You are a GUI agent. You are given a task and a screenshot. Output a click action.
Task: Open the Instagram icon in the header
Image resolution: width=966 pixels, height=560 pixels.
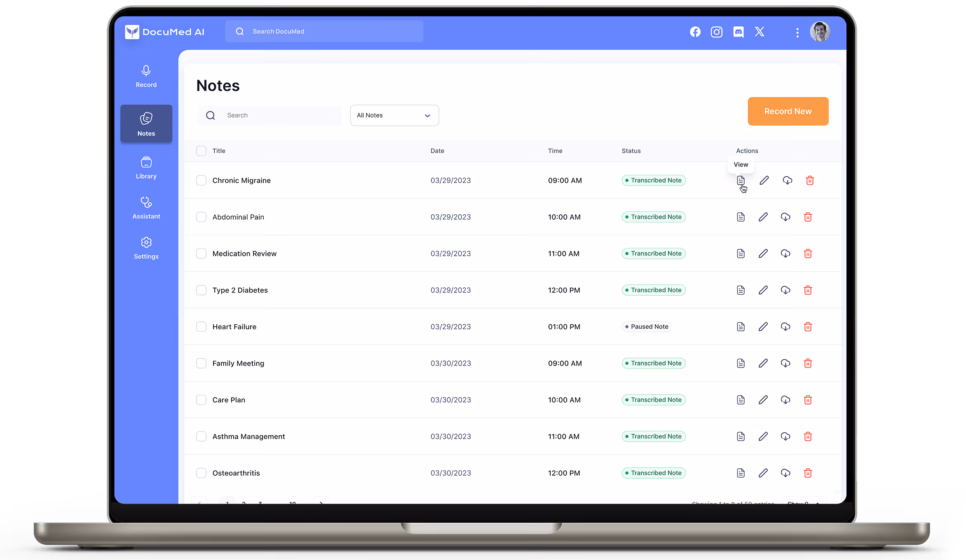[717, 32]
